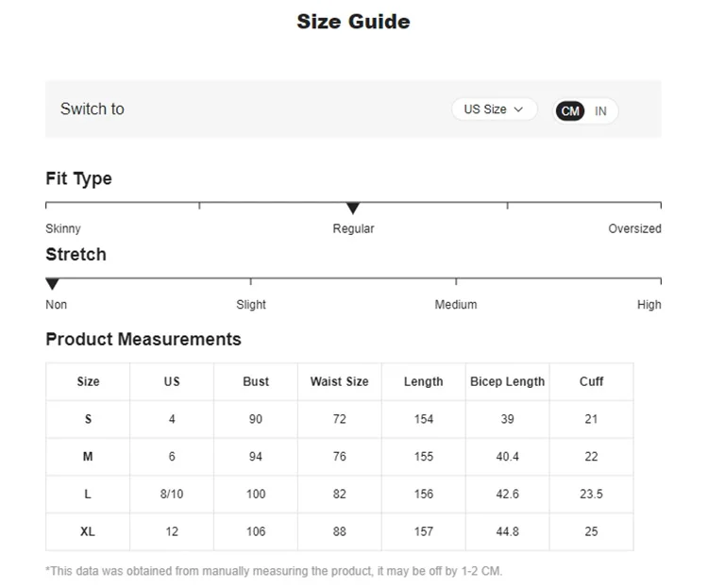Switch measurements to IN
Viewport: 708px width, 588px height.
click(601, 111)
